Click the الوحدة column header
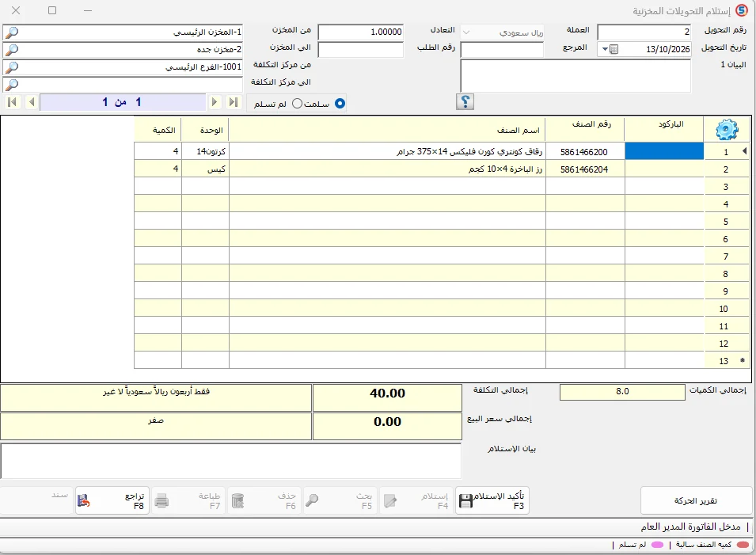Image resolution: width=756 pixels, height=555 pixels. (205, 129)
